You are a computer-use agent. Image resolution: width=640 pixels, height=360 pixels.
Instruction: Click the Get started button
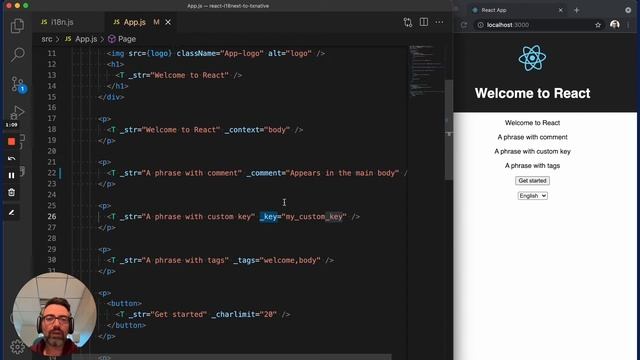coord(532,180)
